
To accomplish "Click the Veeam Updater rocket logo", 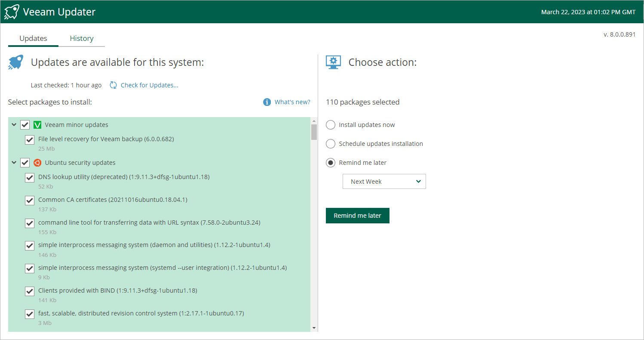I will click(x=12, y=12).
